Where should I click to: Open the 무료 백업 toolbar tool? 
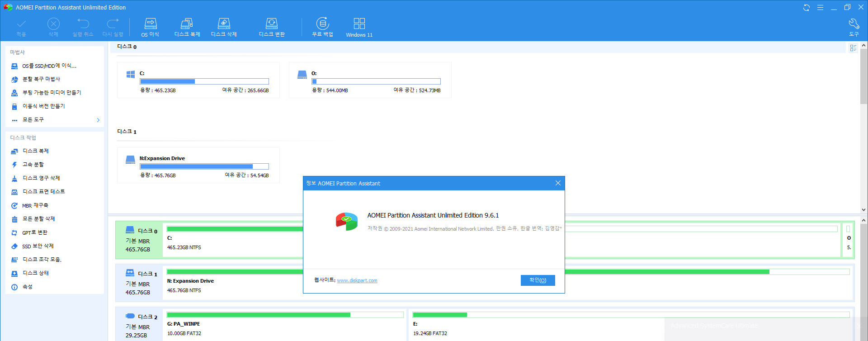pyautogui.click(x=322, y=27)
